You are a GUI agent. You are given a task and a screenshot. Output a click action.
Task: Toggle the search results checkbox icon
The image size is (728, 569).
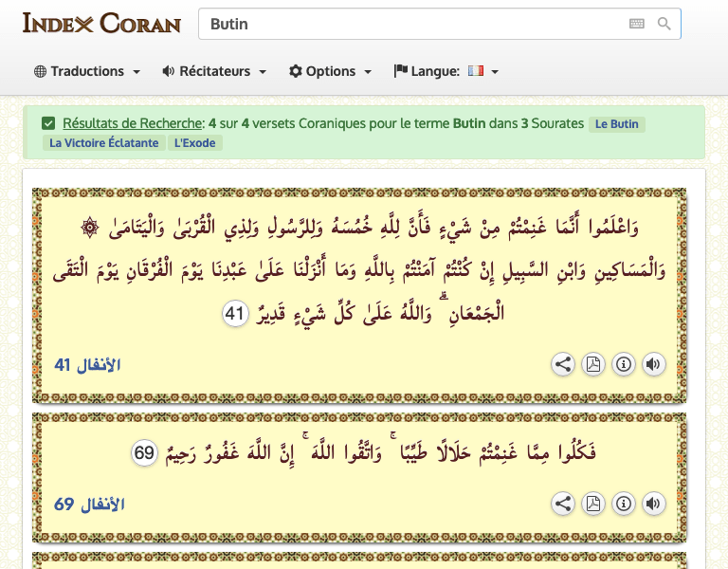(48, 123)
